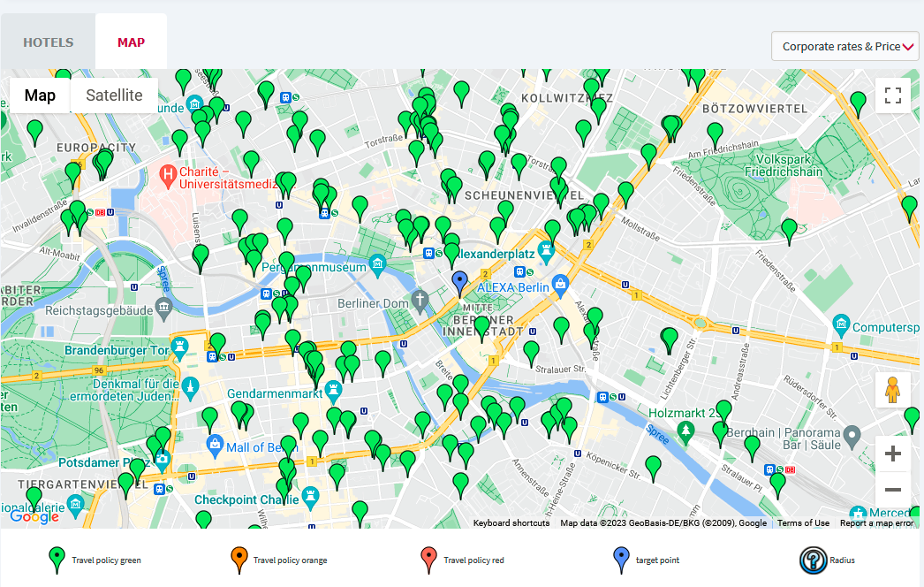Viewport: 924px width, 587px height.
Task: Click Report a map error link
Action: click(x=876, y=522)
